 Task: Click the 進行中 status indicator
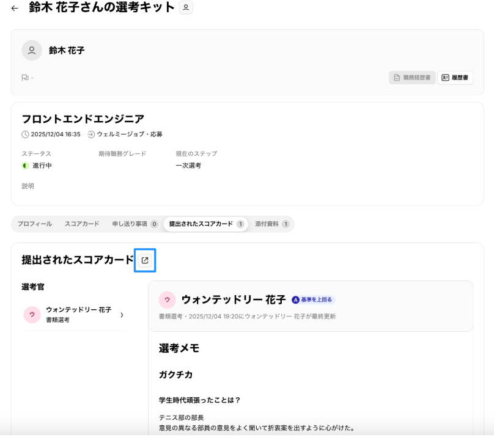click(x=37, y=166)
